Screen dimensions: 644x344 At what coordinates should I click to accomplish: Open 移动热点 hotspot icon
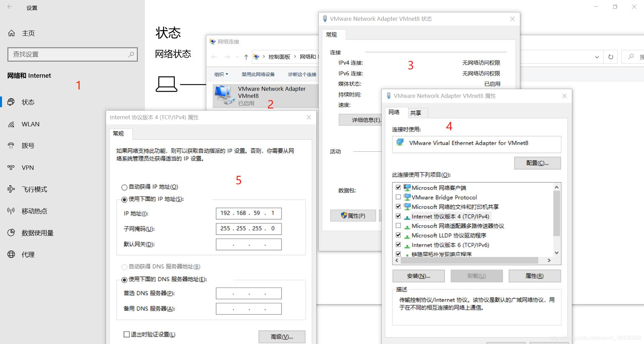point(11,211)
